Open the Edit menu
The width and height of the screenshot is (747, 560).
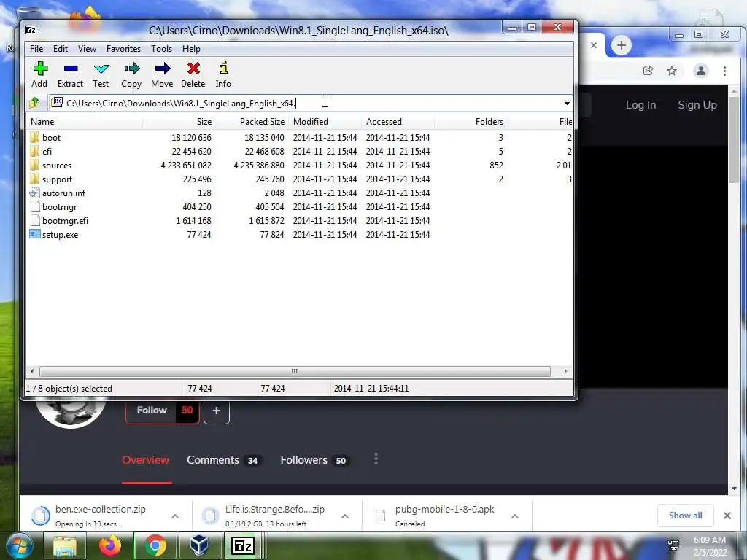point(60,49)
